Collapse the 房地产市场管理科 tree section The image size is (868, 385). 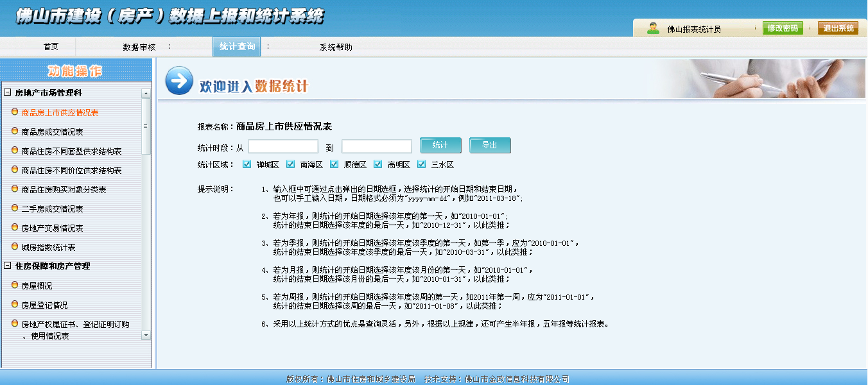pyautogui.click(x=7, y=93)
